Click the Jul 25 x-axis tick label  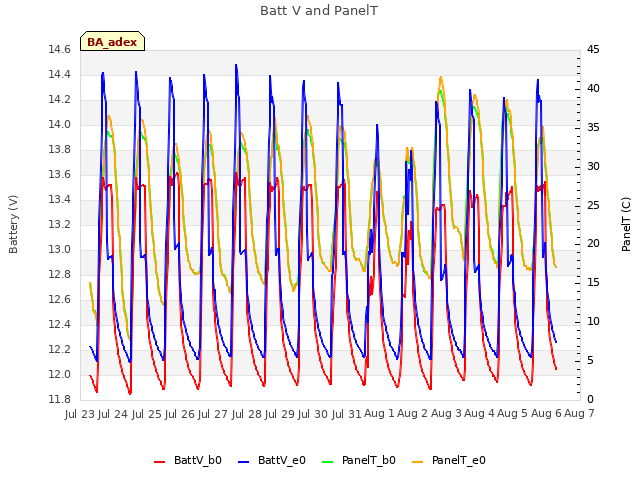click(x=147, y=414)
